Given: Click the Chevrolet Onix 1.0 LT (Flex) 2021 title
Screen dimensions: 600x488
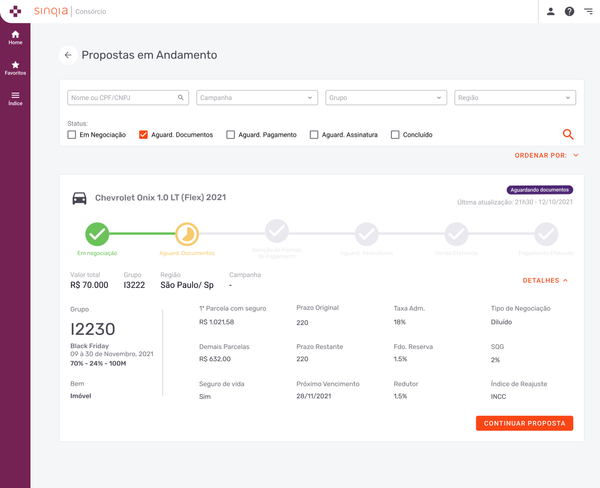Looking at the screenshot, I should click(x=161, y=197).
